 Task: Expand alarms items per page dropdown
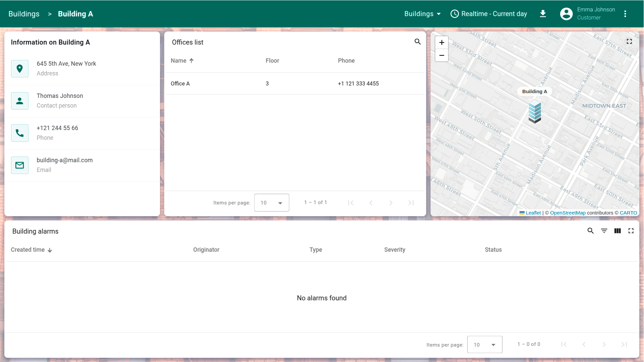[484, 345]
